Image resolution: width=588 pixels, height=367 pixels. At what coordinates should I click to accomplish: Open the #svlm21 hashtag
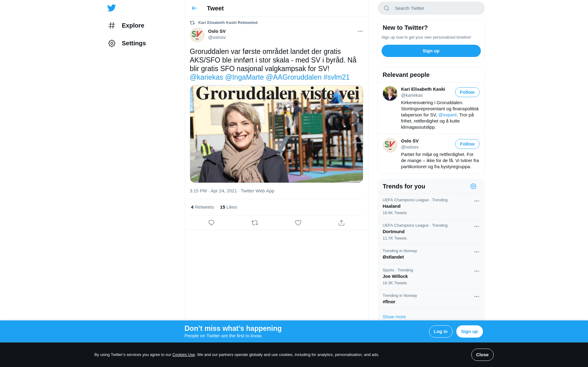337,77
